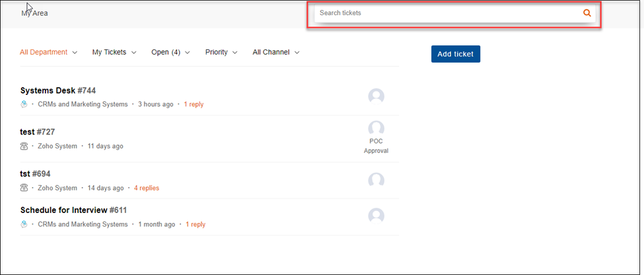This screenshot has width=644, height=275.
Task: Click the phone channel icon on test #727
Action: [24, 146]
